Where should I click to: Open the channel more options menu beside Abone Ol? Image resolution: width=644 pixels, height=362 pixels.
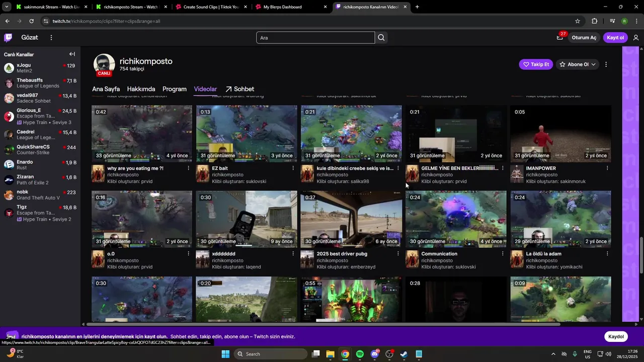tap(606, 64)
